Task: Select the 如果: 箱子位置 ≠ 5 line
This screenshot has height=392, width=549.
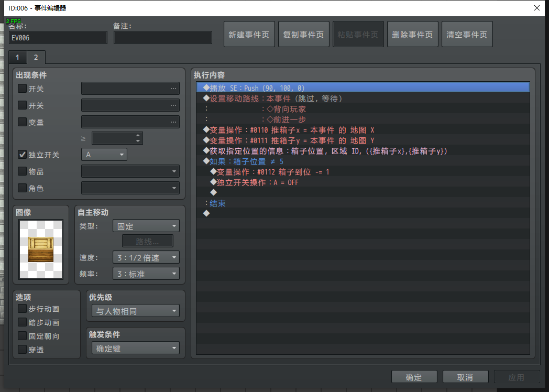Action: pos(363,161)
